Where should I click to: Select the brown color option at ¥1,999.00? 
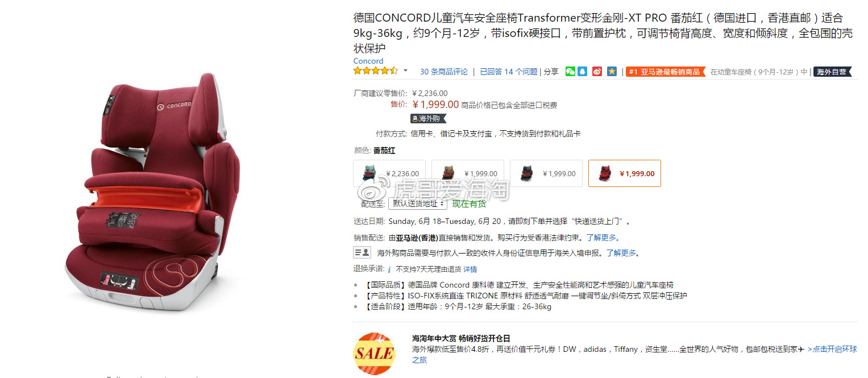click(x=468, y=173)
